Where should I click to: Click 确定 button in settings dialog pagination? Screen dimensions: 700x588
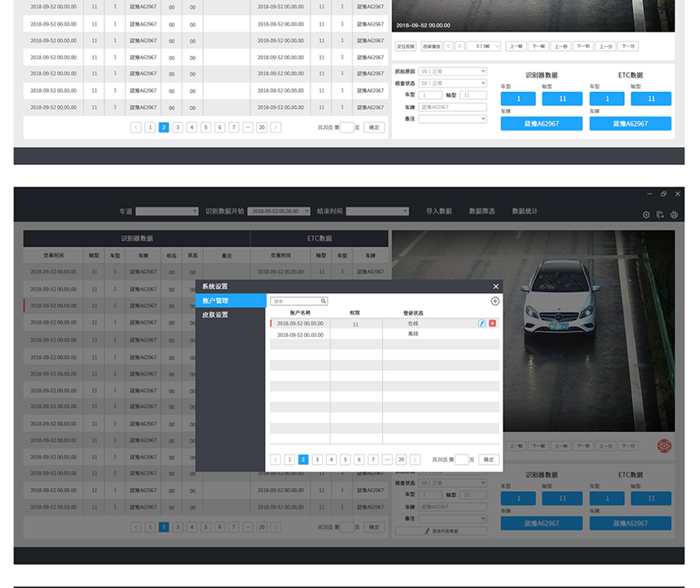[490, 459]
